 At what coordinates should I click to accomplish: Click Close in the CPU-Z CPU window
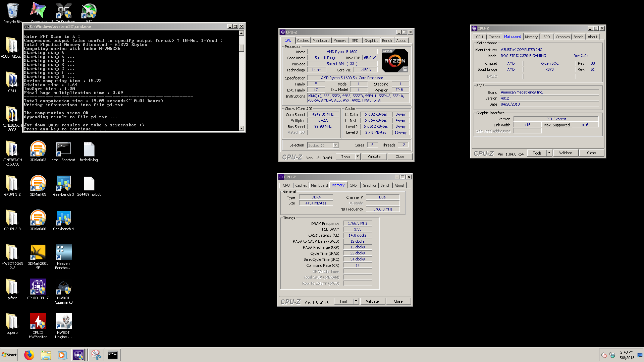(x=400, y=157)
